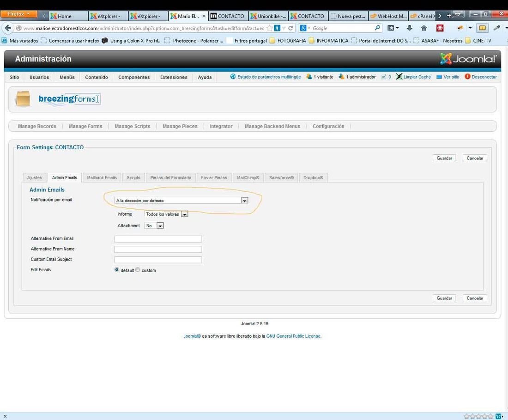Click the eyedropper color picker icon
The width and height of the screenshot is (508, 420).
pyautogui.click(x=496, y=28)
